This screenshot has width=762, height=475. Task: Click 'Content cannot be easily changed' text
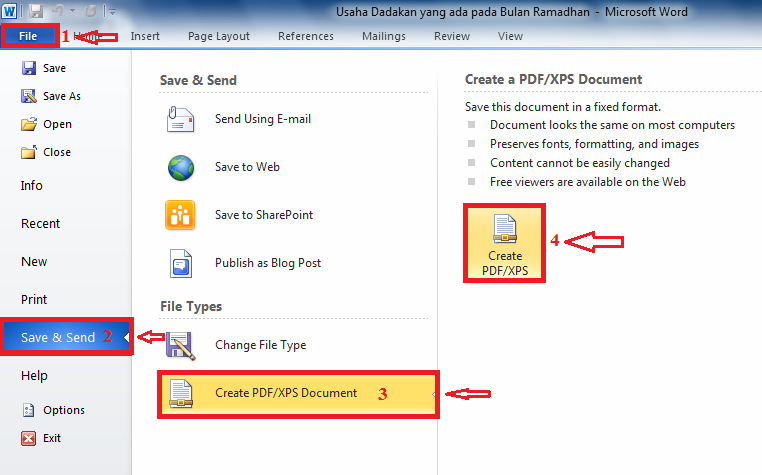coord(580,163)
